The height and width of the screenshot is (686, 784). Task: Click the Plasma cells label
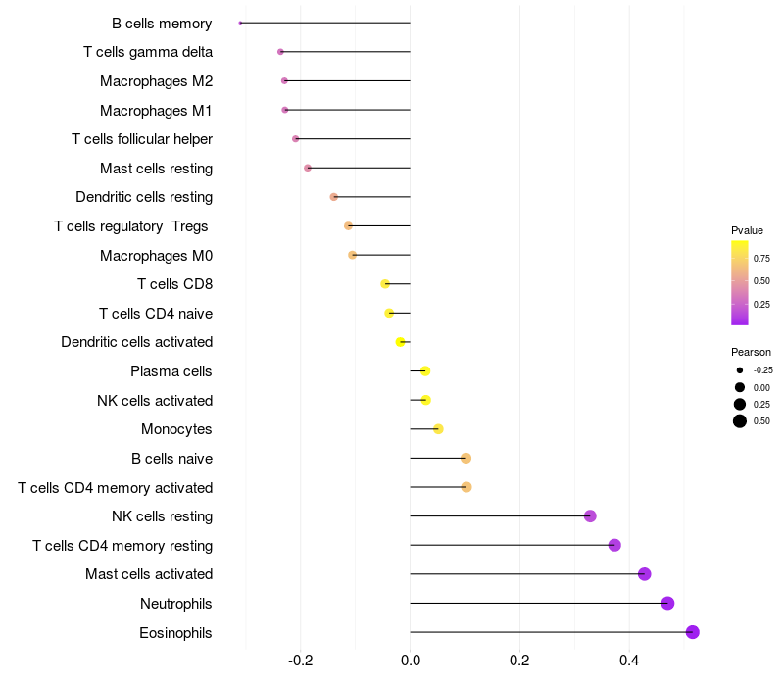(171, 371)
